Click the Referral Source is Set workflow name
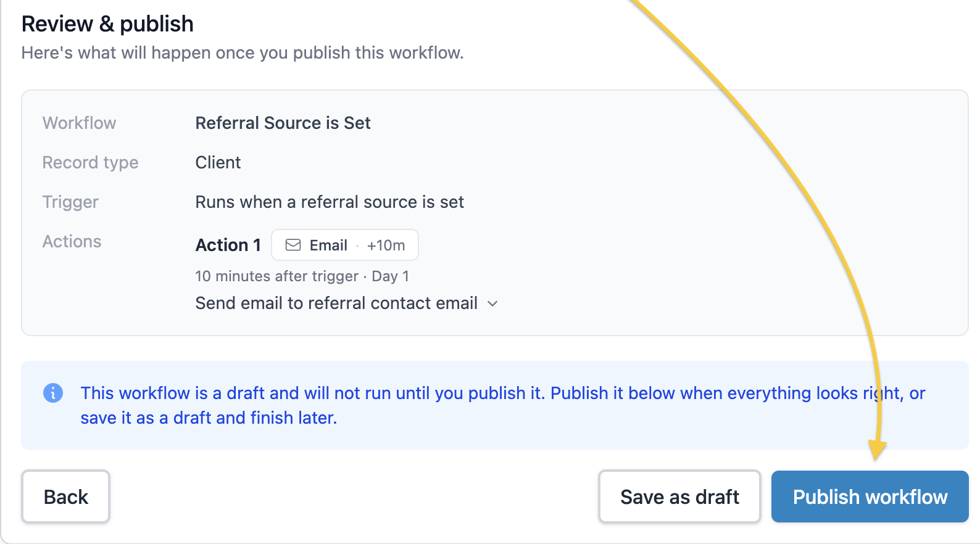This screenshot has height=544, width=980. point(283,123)
